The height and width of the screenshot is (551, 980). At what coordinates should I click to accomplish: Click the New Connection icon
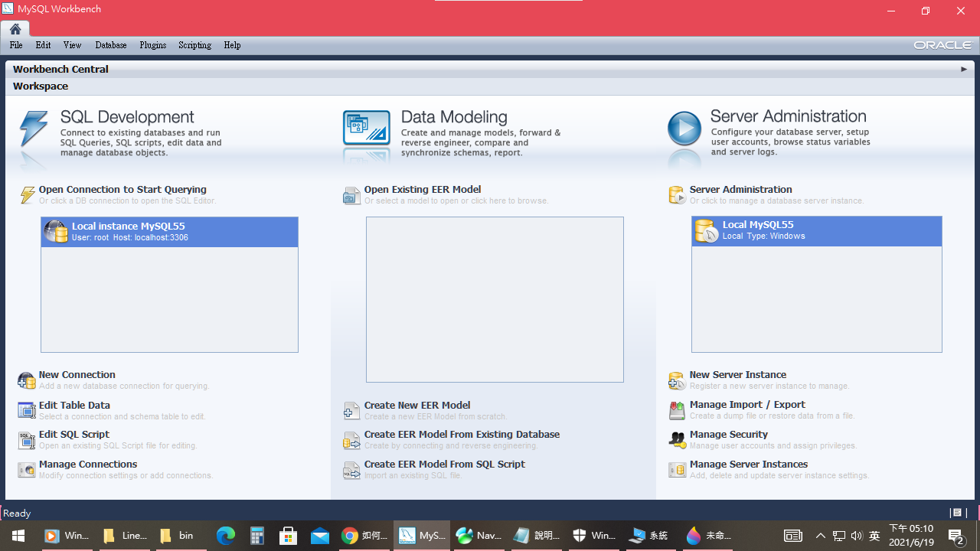tap(27, 380)
